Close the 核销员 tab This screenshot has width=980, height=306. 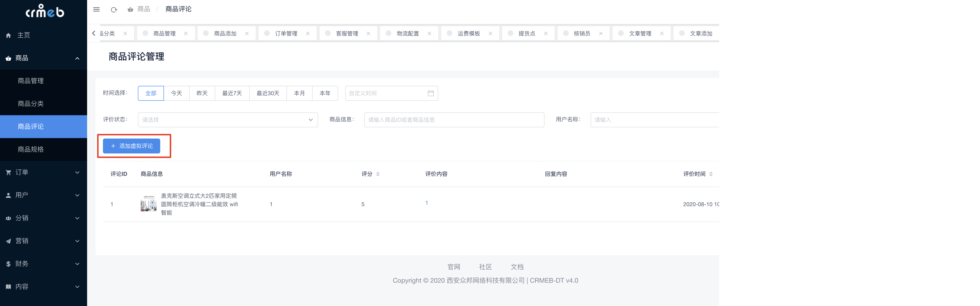pyautogui.click(x=601, y=34)
